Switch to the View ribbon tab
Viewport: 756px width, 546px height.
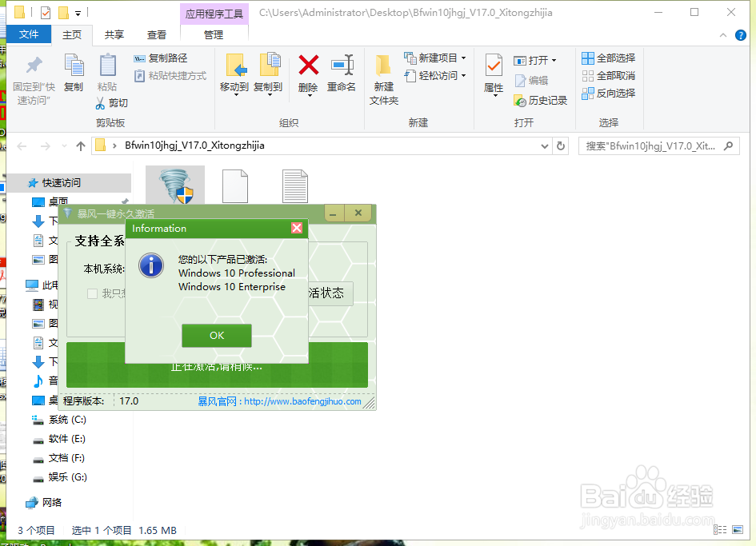coord(157,34)
